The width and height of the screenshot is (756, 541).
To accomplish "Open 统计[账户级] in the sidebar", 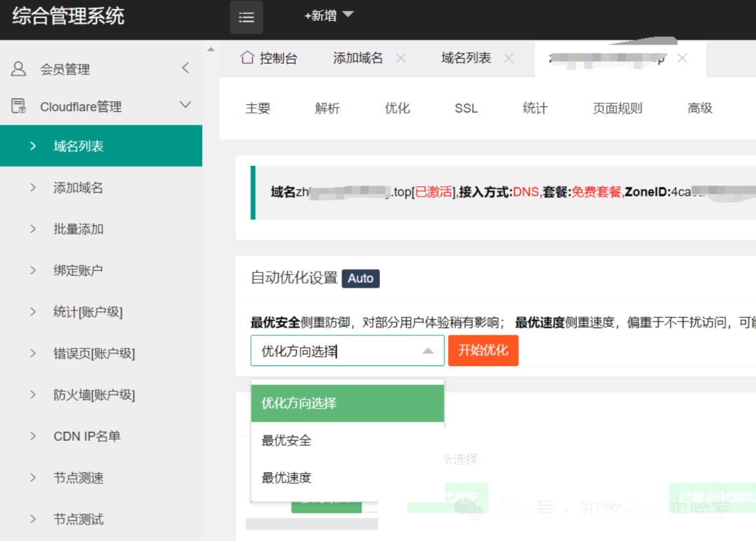I will (101, 312).
